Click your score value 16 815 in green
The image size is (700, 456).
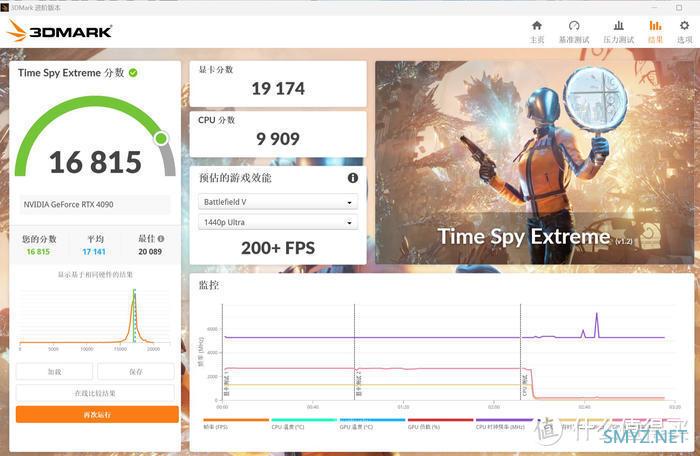tap(38, 252)
